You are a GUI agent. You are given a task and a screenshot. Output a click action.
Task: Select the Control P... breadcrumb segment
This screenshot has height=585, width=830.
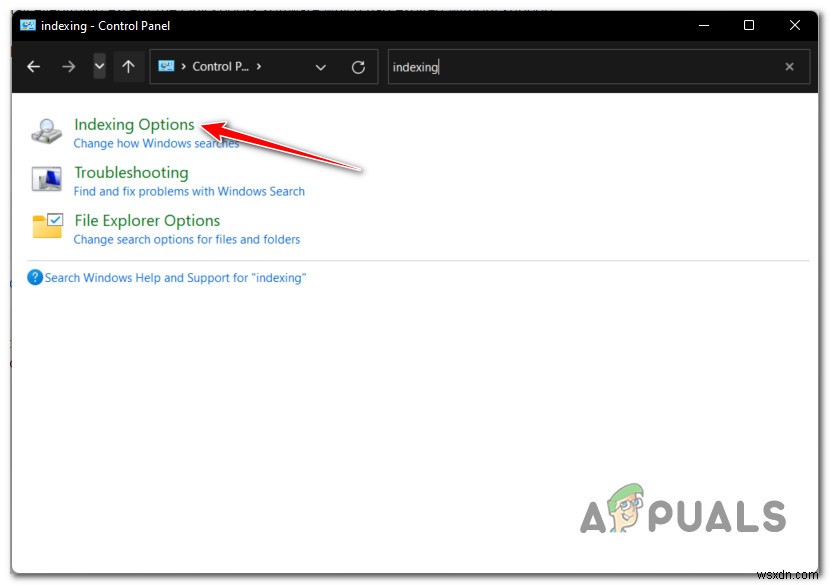pos(220,67)
